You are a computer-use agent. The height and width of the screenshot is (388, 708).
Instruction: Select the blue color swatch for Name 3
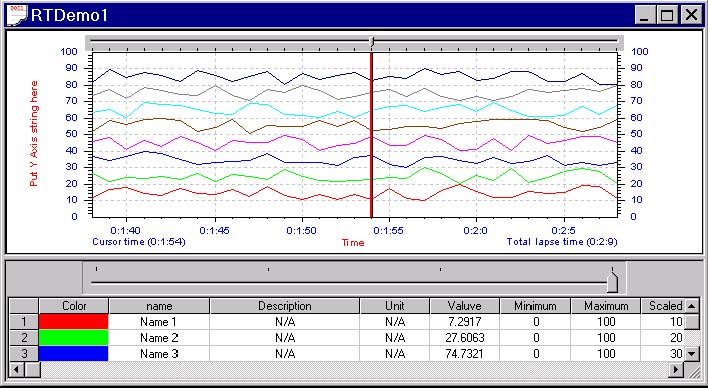[x=74, y=353]
